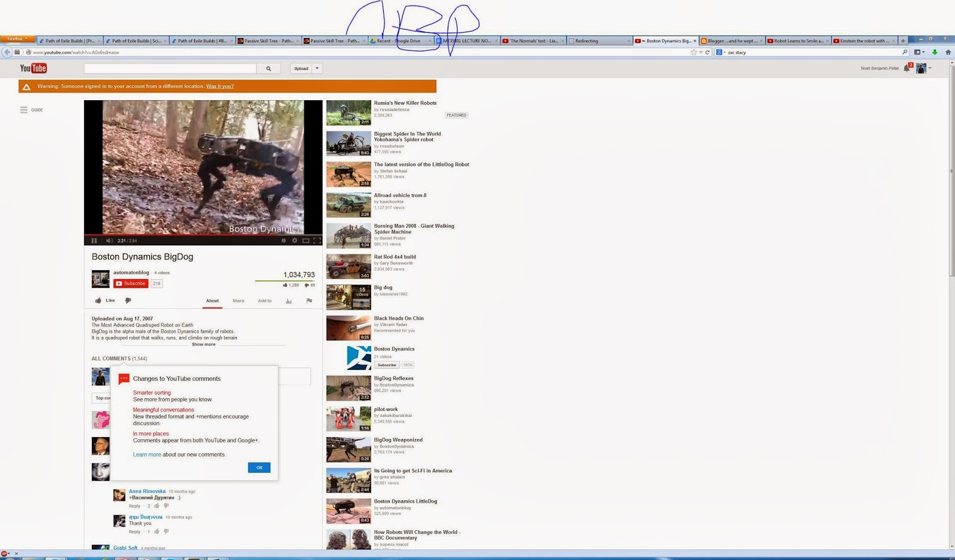Mute the video with the speaker icon
The width and height of the screenshot is (955, 560).
coord(109,240)
